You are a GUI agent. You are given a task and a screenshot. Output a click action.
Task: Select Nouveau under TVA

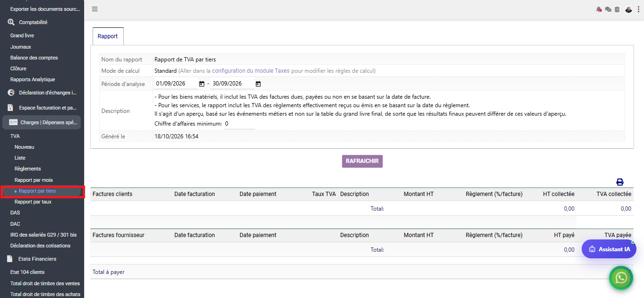pos(25,147)
